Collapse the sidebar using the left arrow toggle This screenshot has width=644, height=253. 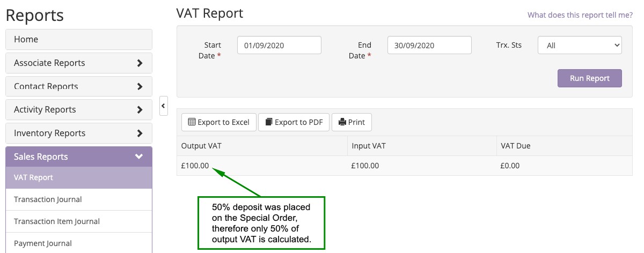[164, 106]
